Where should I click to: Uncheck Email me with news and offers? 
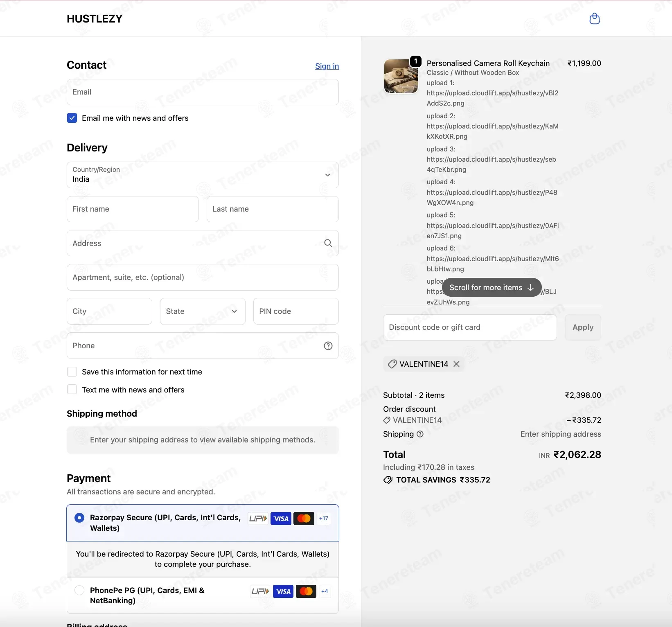click(72, 118)
